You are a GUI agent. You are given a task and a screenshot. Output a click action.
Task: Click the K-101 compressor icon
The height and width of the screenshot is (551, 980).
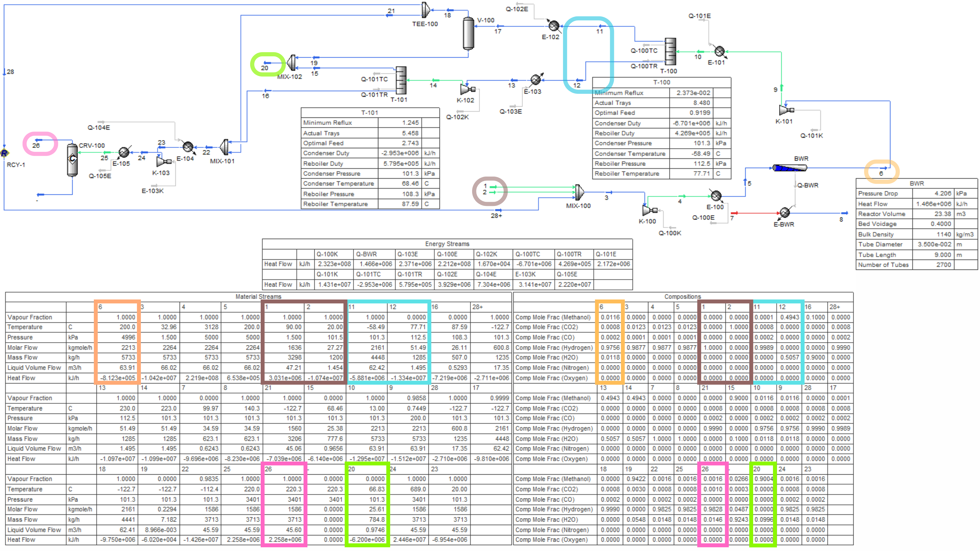[786, 110]
